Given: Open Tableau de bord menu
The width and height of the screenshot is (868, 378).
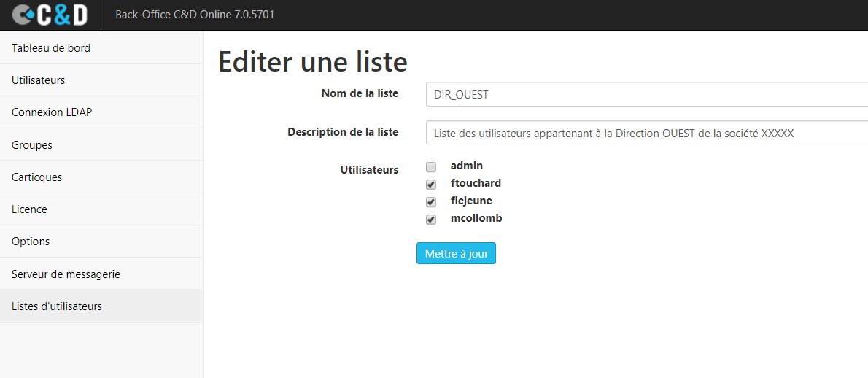Looking at the screenshot, I should tap(101, 48).
